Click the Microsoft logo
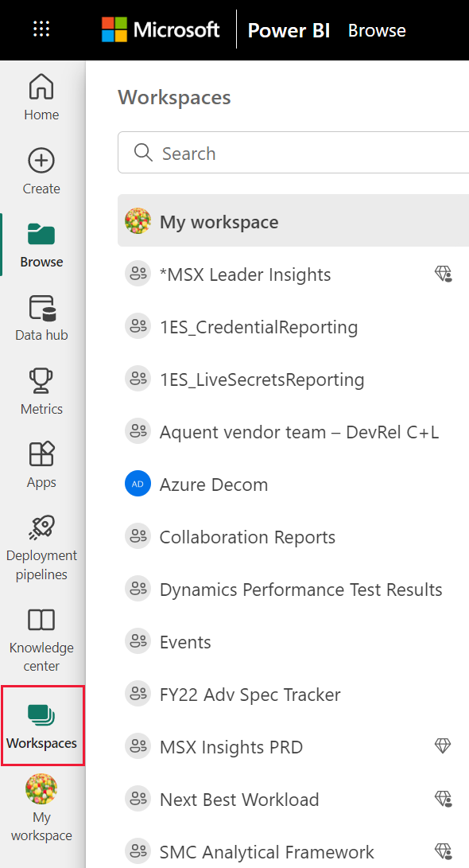This screenshot has height=868, width=469. pos(161,29)
